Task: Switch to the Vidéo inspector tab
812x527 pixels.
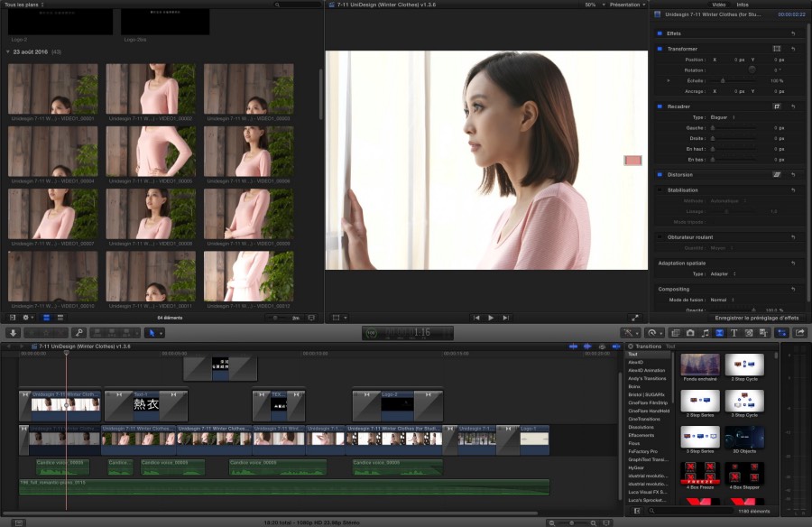Action: click(x=719, y=5)
